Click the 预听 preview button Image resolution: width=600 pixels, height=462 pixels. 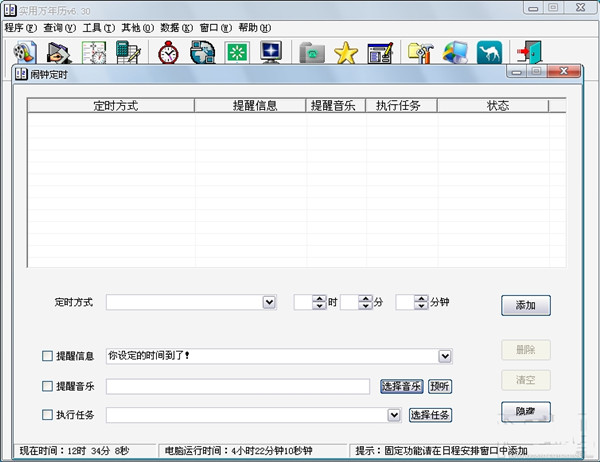440,386
